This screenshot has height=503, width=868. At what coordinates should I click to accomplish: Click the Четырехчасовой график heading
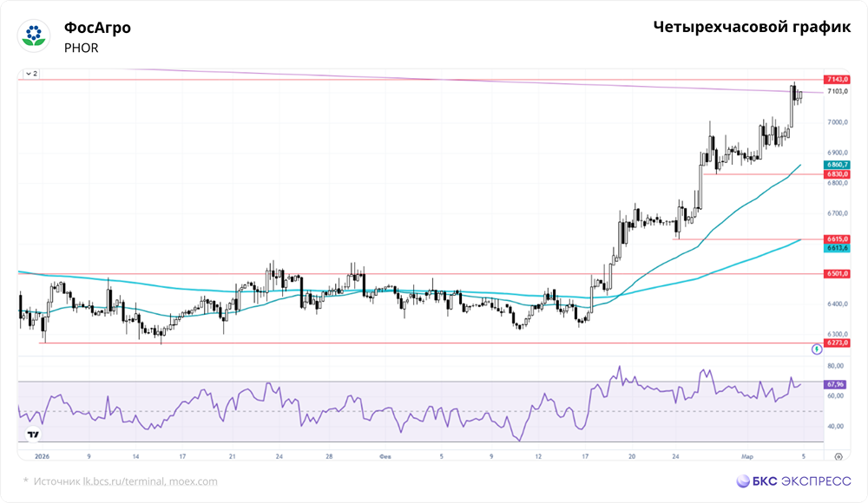(x=752, y=27)
